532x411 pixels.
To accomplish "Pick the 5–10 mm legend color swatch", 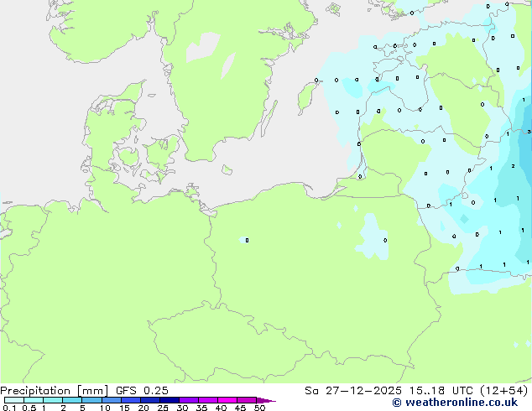I will pyautogui.click(x=91, y=400).
